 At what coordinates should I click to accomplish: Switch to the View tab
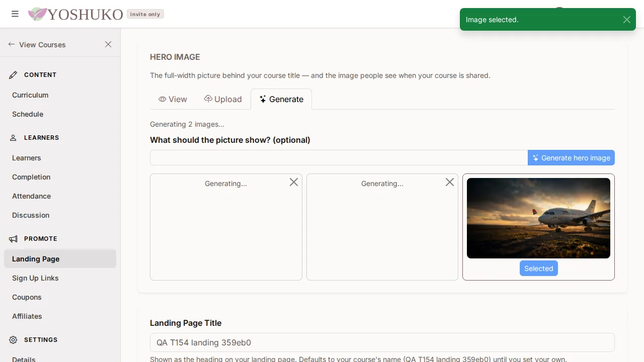[173, 99]
